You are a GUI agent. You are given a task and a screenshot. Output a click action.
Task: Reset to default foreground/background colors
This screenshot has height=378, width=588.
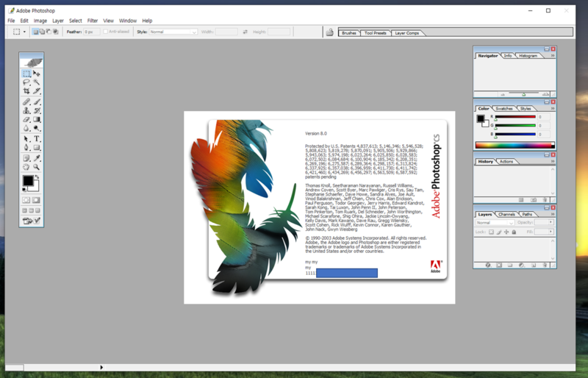pos(24,190)
